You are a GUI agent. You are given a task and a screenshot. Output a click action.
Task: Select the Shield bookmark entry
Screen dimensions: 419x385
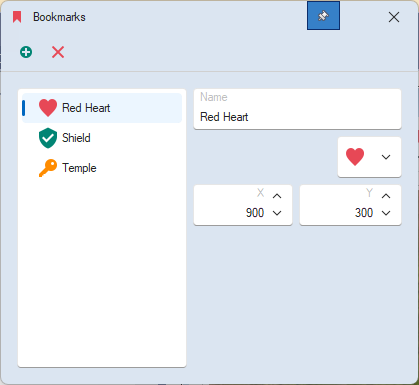click(102, 138)
